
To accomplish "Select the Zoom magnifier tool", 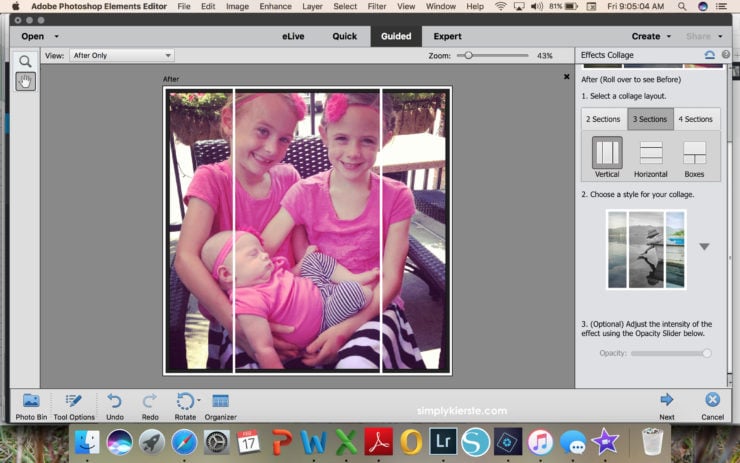I will tap(25, 62).
